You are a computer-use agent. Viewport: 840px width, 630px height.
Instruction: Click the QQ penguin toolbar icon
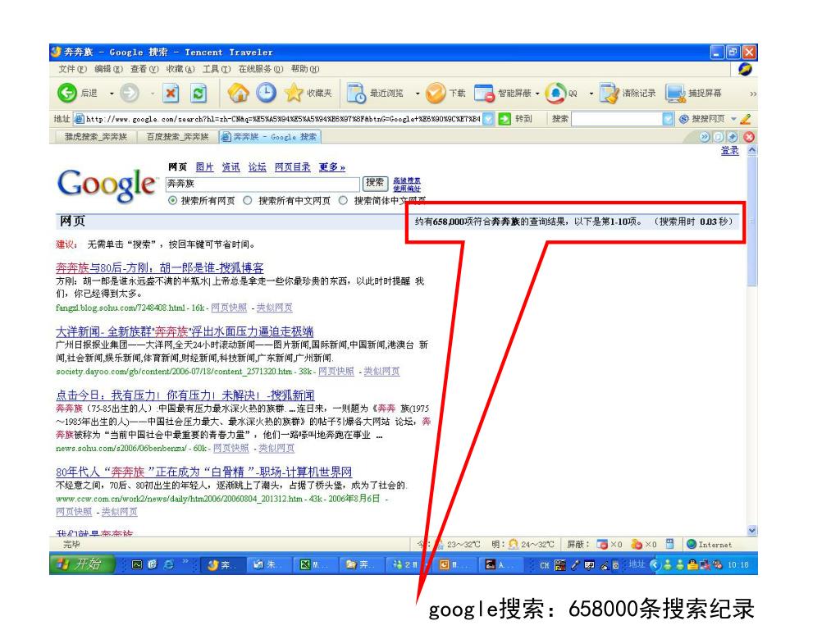coord(555,94)
